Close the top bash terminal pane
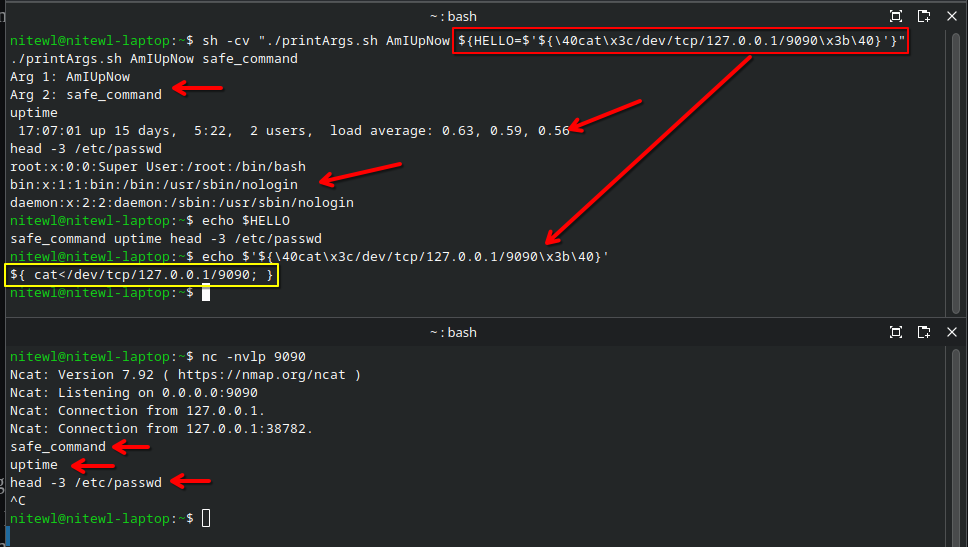The width and height of the screenshot is (968, 547). click(x=952, y=17)
